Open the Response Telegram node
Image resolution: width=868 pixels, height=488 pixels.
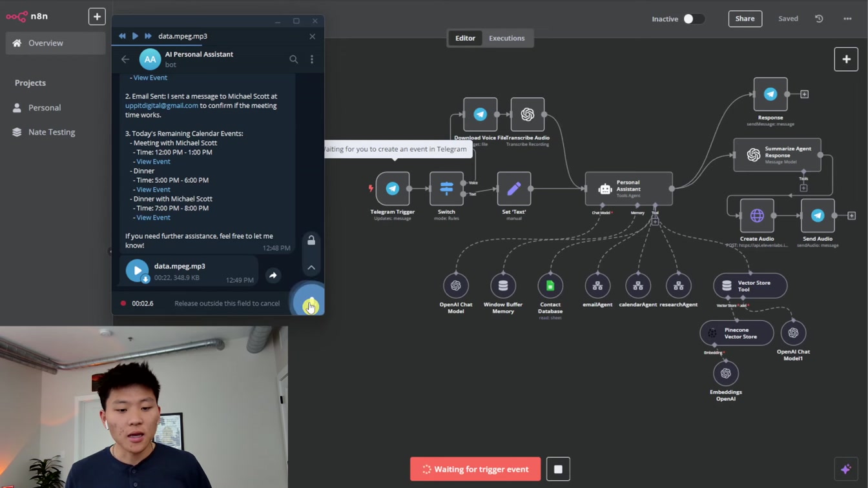770,94
